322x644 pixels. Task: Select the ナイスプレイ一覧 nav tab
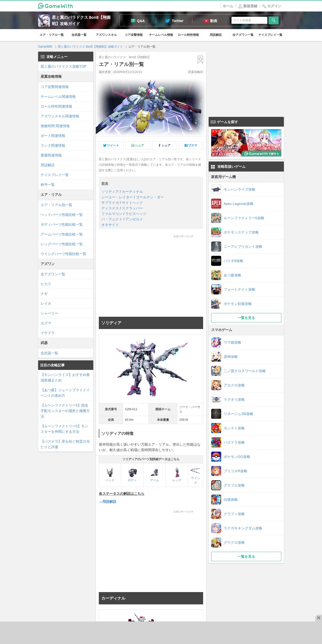pos(270,35)
